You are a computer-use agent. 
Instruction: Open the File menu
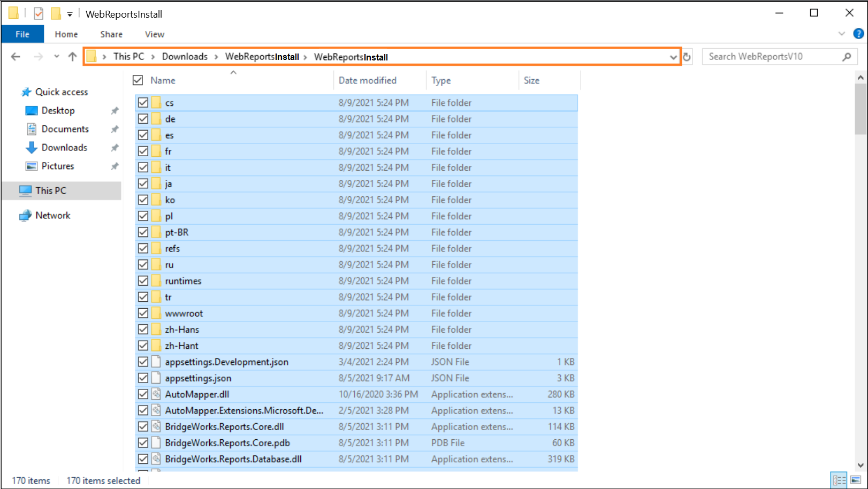click(x=22, y=34)
